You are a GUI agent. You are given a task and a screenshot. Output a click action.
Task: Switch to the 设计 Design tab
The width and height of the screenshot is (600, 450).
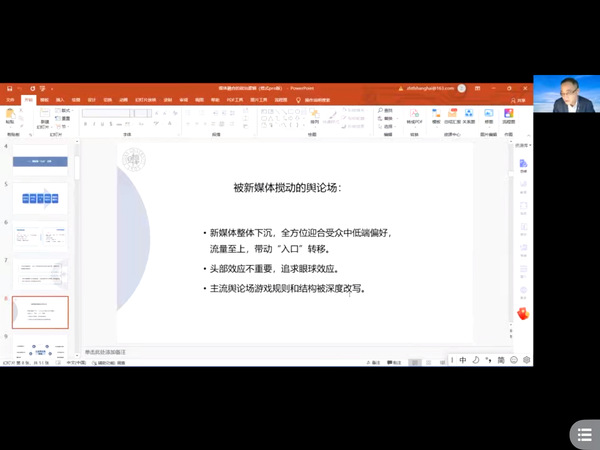[91, 100]
